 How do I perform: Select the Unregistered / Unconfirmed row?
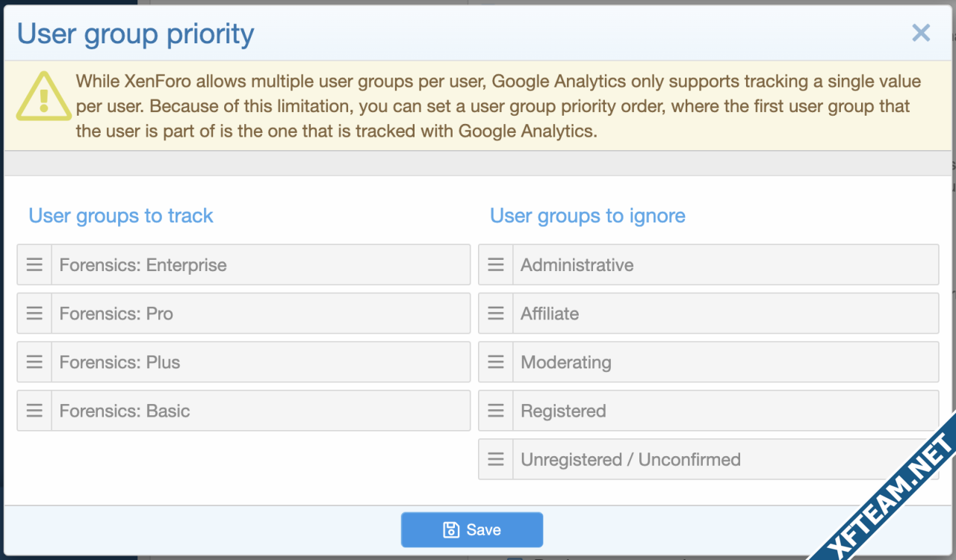(709, 458)
